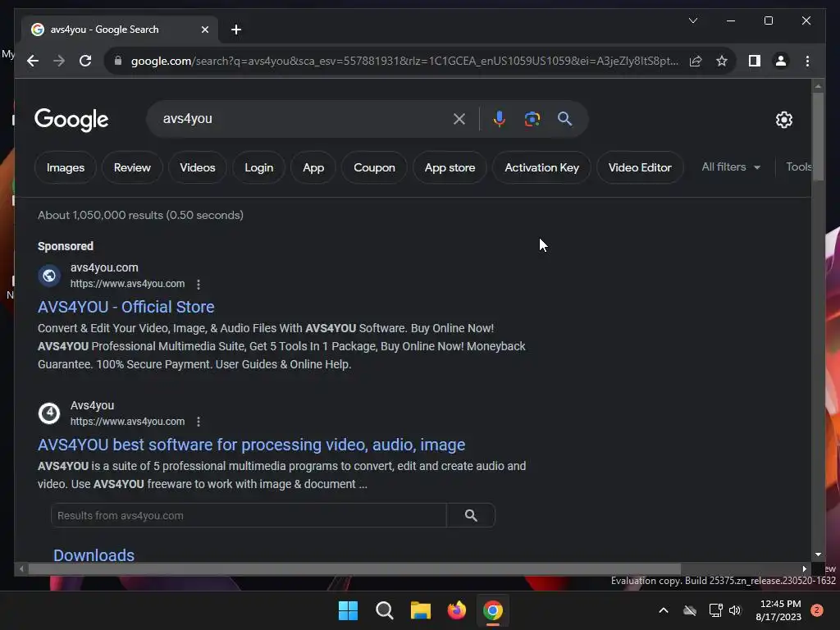Start voice search with microphone
The height and width of the screenshot is (630, 840).
pos(500,119)
